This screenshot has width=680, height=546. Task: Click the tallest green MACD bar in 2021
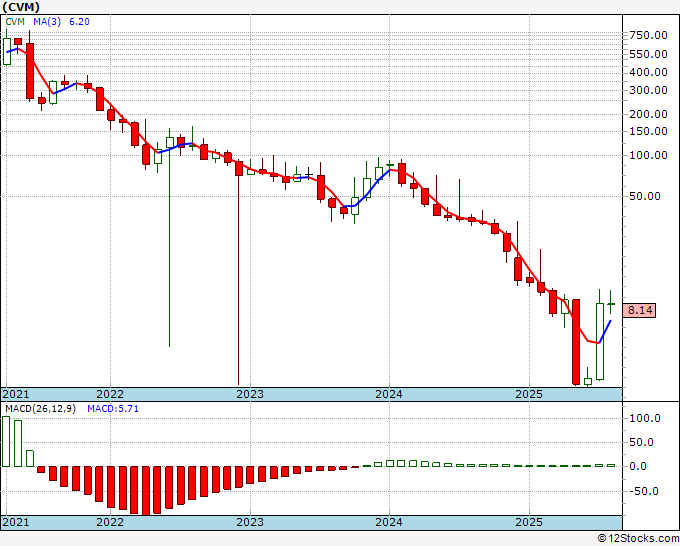click(6, 441)
